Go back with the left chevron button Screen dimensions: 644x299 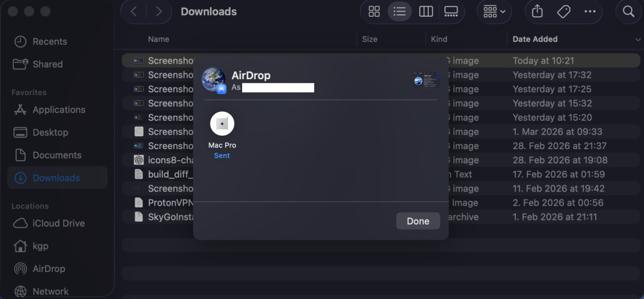coord(134,12)
